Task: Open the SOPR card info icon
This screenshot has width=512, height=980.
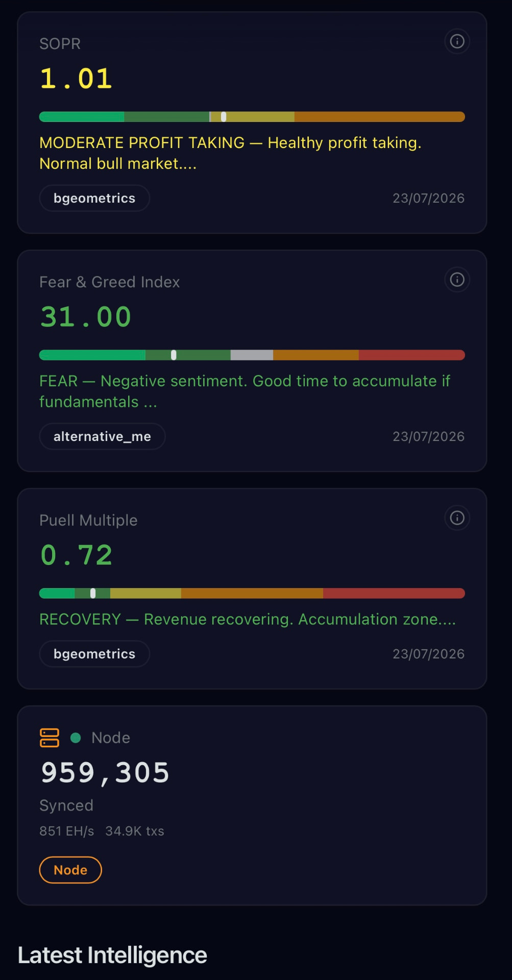Action: (457, 41)
